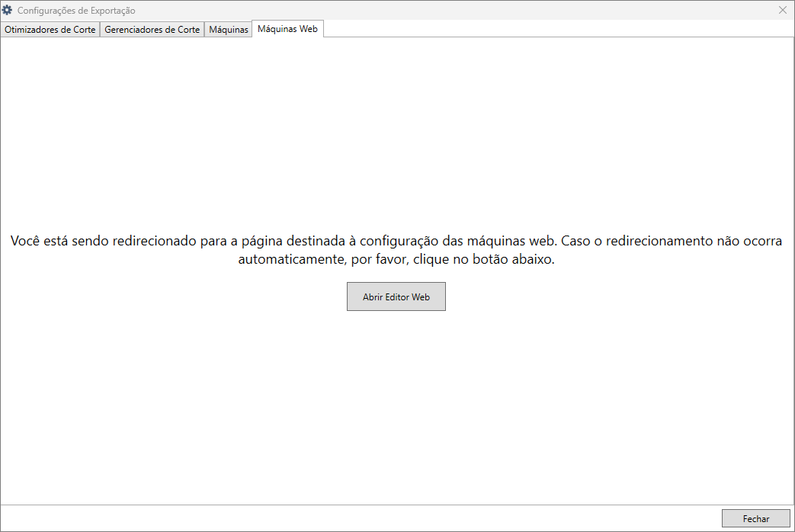
Task: Switch to Otimizadores de Corte tab
Action: 50,30
